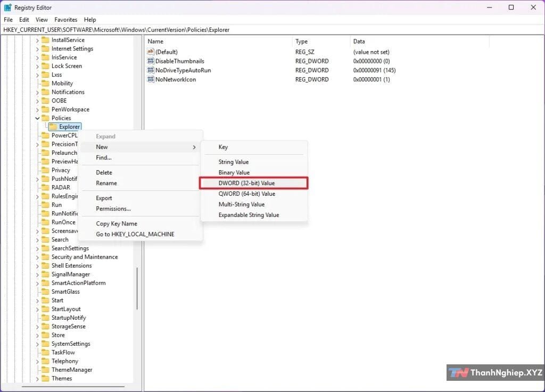
Task: Select Delete in the context menu
Action: coord(141,172)
